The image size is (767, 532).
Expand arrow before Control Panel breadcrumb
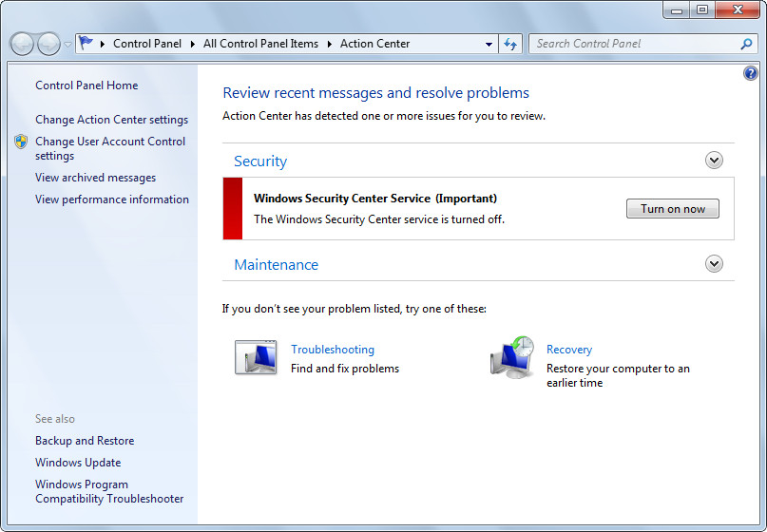[x=103, y=44]
